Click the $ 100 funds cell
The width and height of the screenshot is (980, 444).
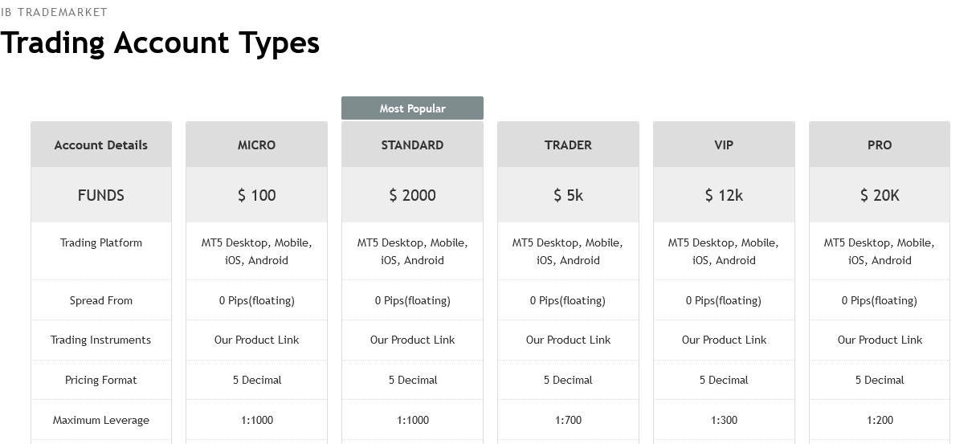[256, 195]
